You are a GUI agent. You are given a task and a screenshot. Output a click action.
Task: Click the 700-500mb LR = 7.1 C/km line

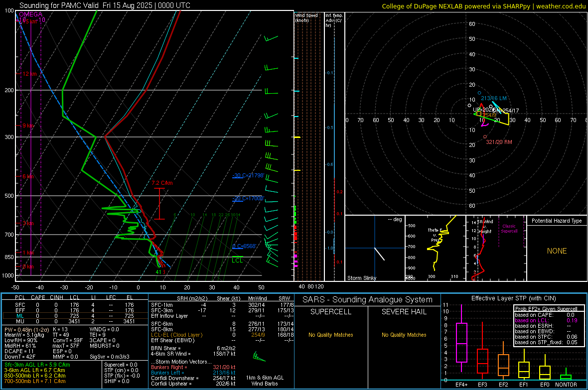click(35, 382)
